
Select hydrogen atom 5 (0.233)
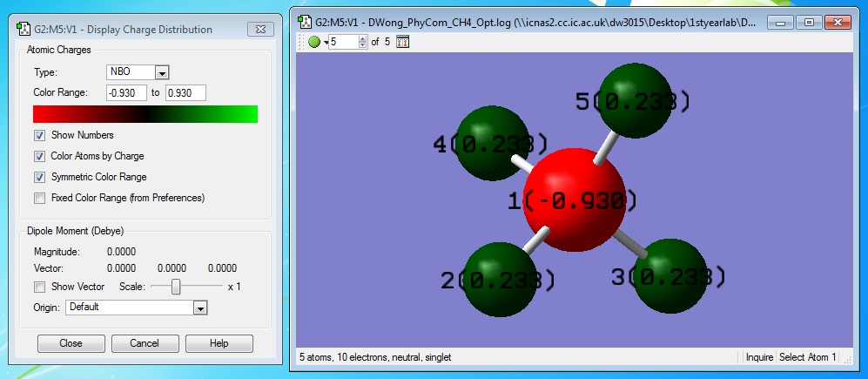tap(636, 100)
